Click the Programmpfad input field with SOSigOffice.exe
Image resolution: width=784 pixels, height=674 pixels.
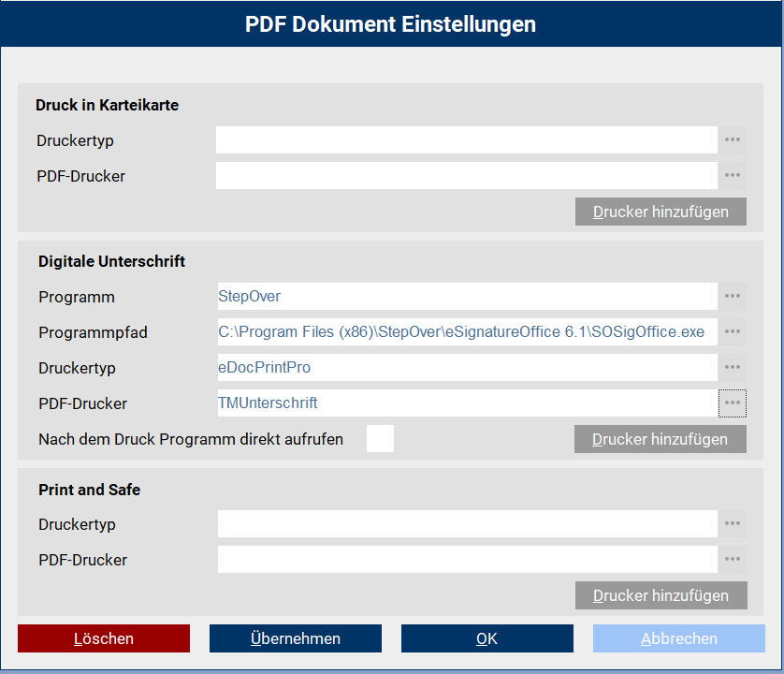tap(466, 332)
